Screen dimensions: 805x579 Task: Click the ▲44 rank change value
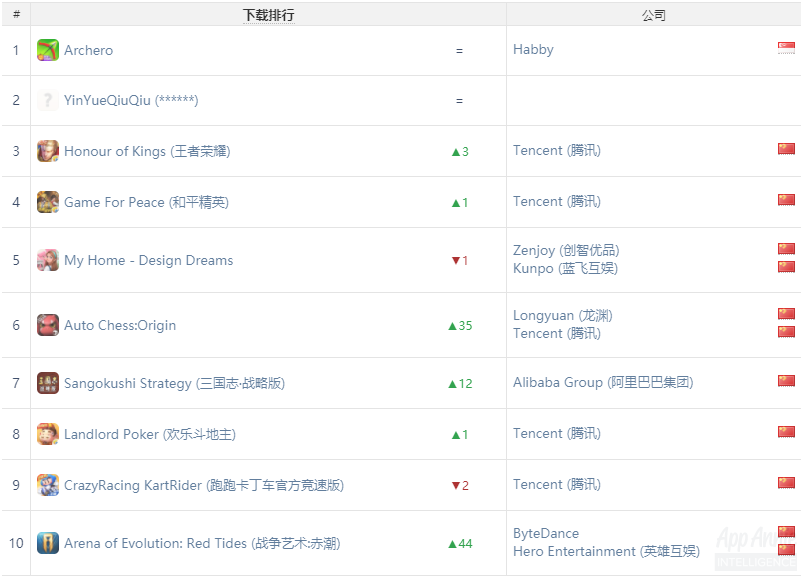pyautogui.click(x=460, y=544)
